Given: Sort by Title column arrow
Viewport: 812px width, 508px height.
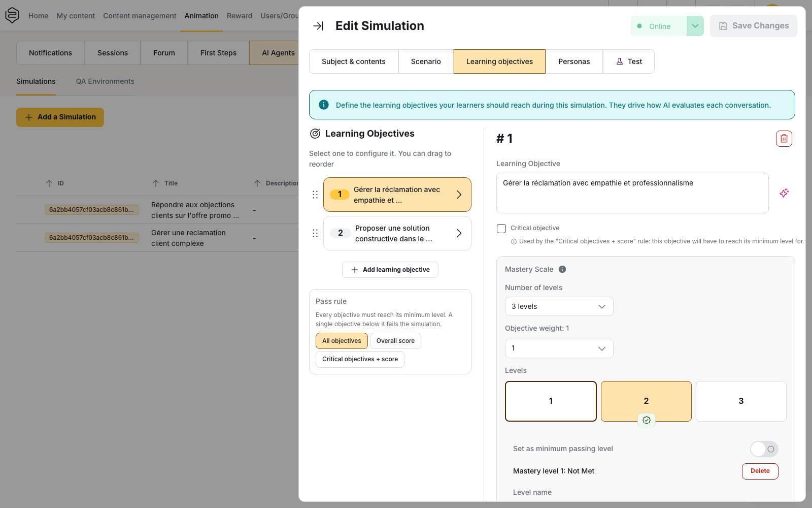Looking at the screenshot, I should 156,183.
